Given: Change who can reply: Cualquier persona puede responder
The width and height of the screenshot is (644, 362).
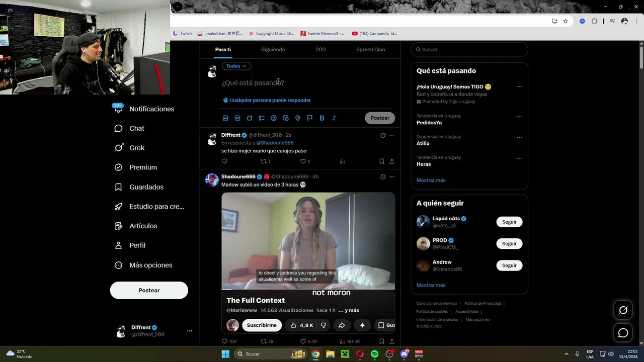Looking at the screenshot, I should coord(267,100).
